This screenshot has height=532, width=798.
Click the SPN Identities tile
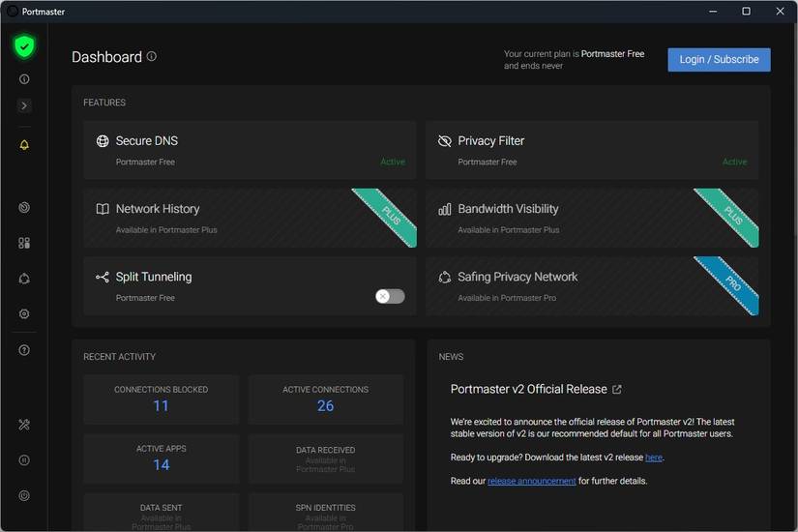(x=325, y=512)
